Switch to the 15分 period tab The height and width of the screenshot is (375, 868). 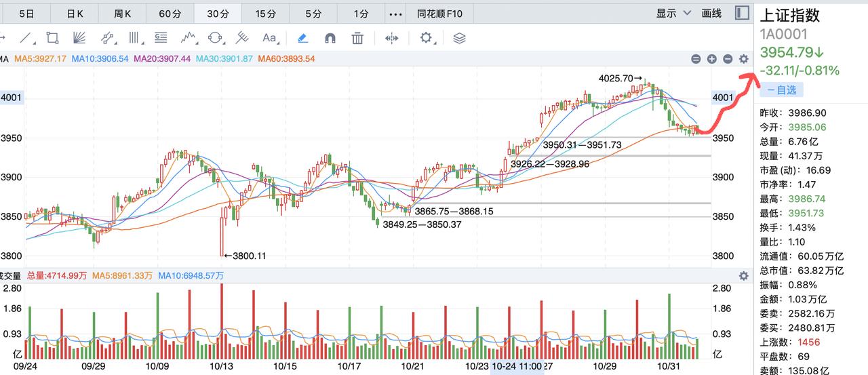(266, 13)
